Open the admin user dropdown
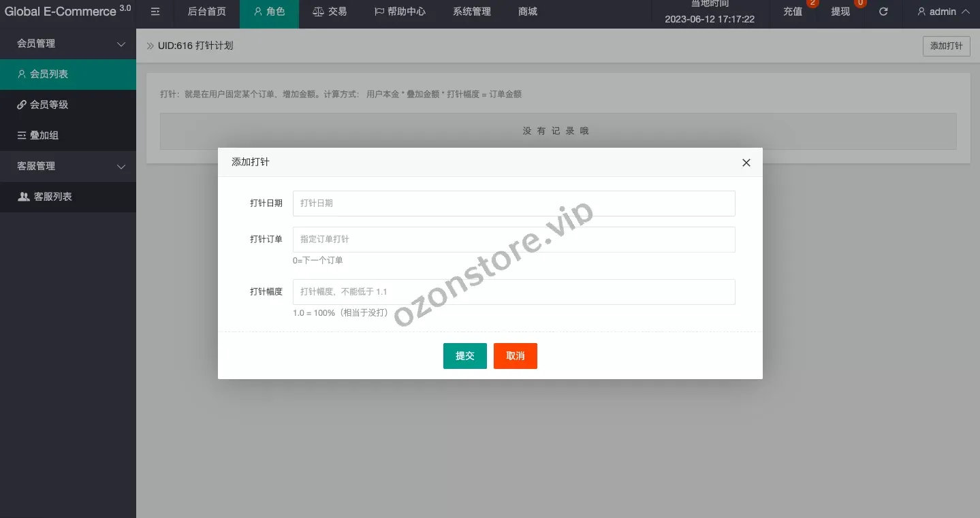 pyautogui.click(x=943, y=12)
